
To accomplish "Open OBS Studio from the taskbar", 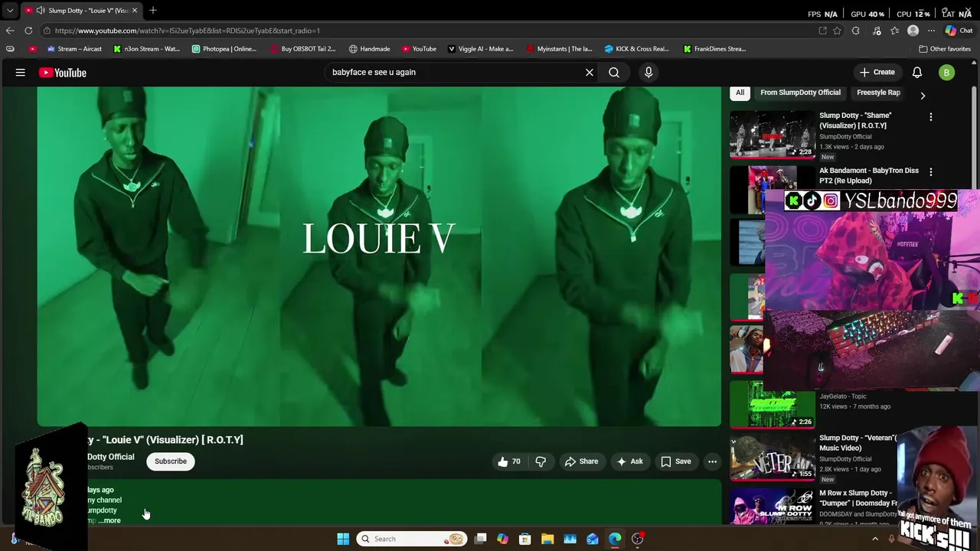I will click(x=637, y=539).
